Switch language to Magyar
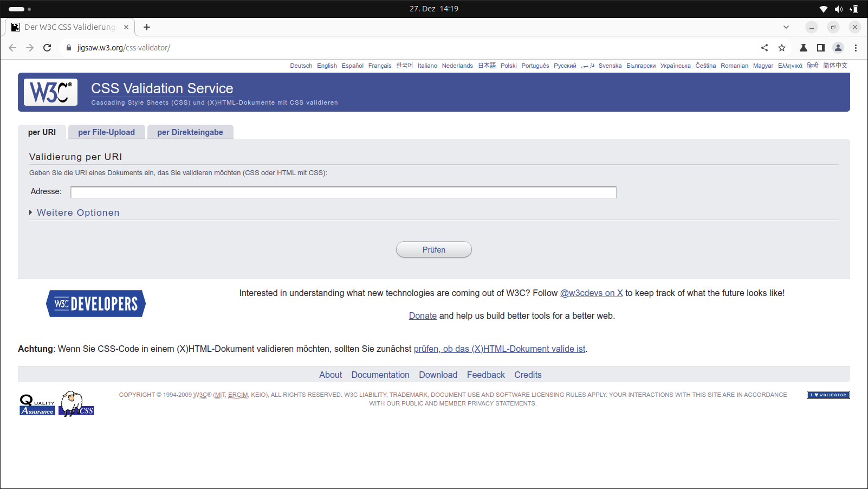The image size is (868, 489). click(763, 66)
